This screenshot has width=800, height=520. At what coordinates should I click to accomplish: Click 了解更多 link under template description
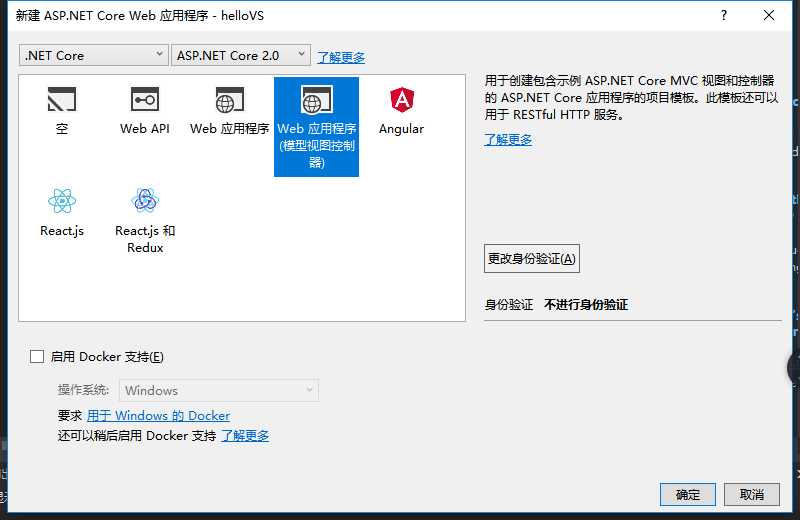[x=508, y=139]
